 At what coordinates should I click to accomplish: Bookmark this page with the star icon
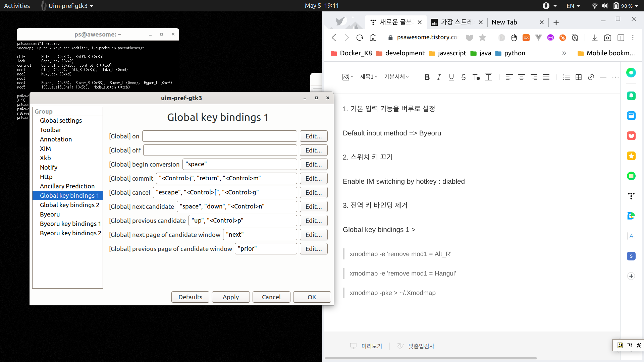(x=482, y=38)
